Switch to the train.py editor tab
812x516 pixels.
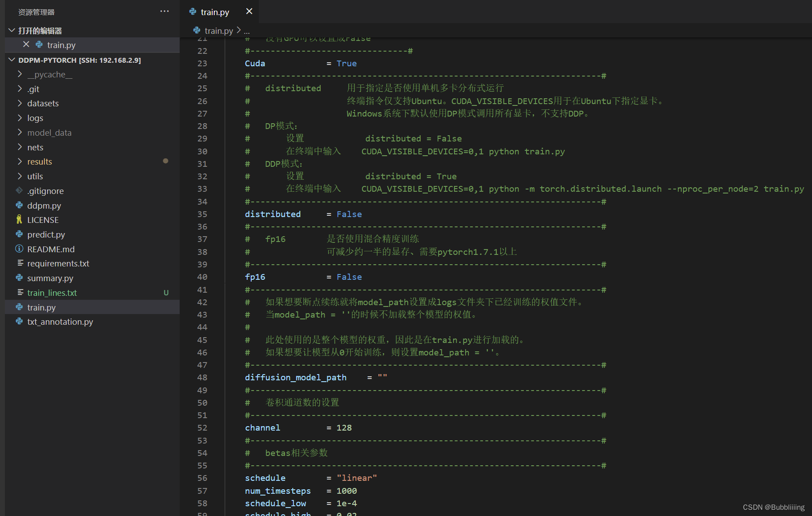pyautogui.click(x=215, y=12)
